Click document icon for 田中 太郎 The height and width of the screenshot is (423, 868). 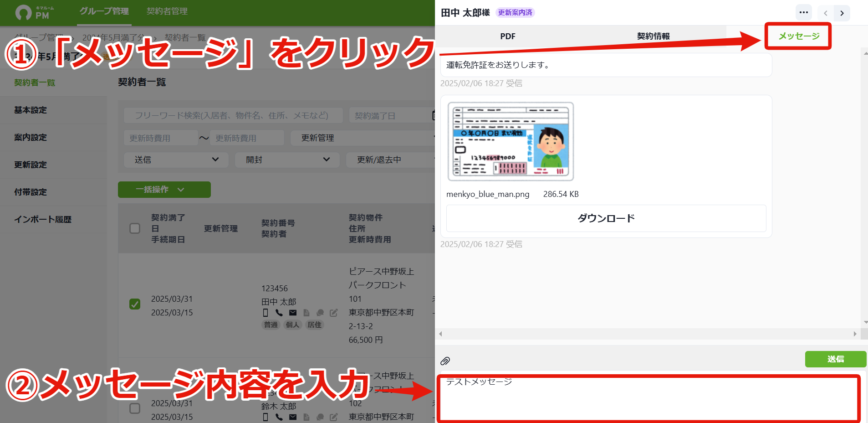306,313
